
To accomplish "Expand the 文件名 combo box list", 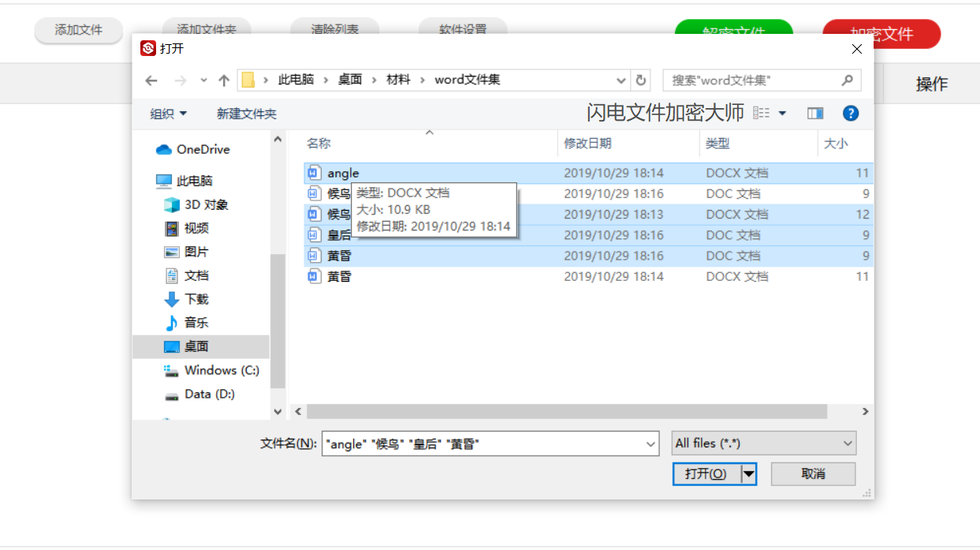I will tap(650, 444).
